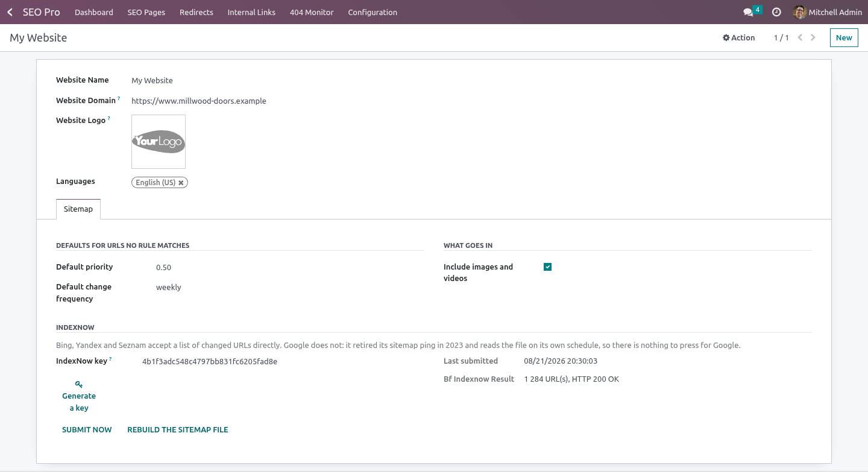This screenshot has height=474, width=868.
Task: Click the Last submitted date value
Action: (x=561, y=361)
